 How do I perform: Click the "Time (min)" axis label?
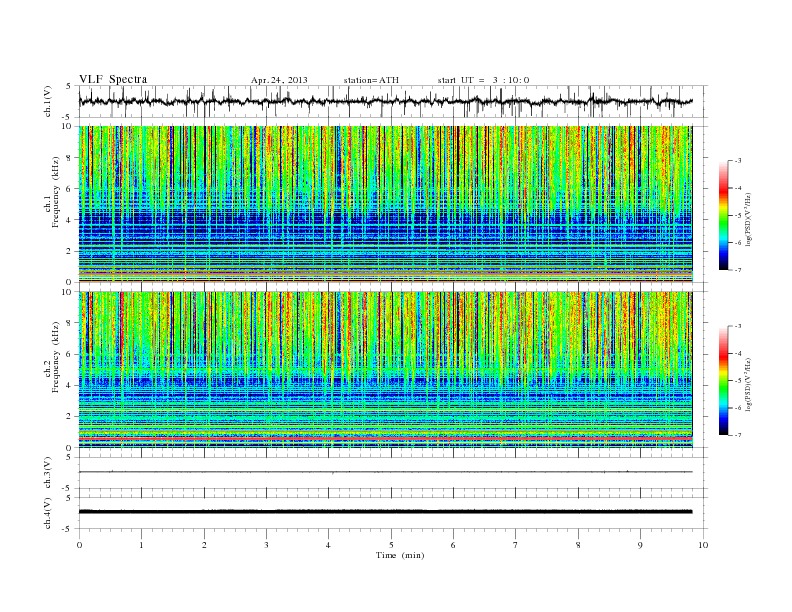coord(400,555)
